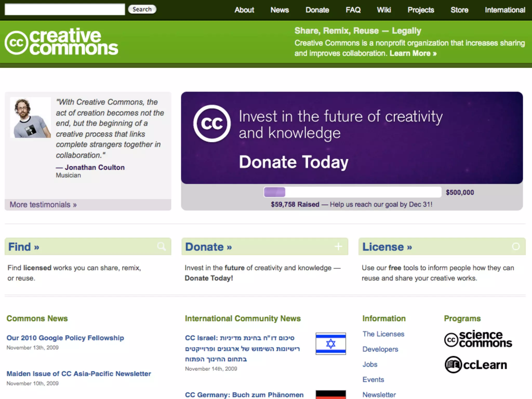
Task: Select International in the top navigation
Action: [505, 10]
